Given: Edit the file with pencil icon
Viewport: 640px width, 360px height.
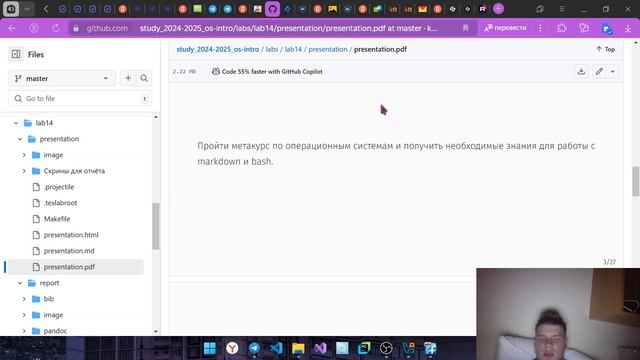Looking at the screenshot, I should (599, 71).
